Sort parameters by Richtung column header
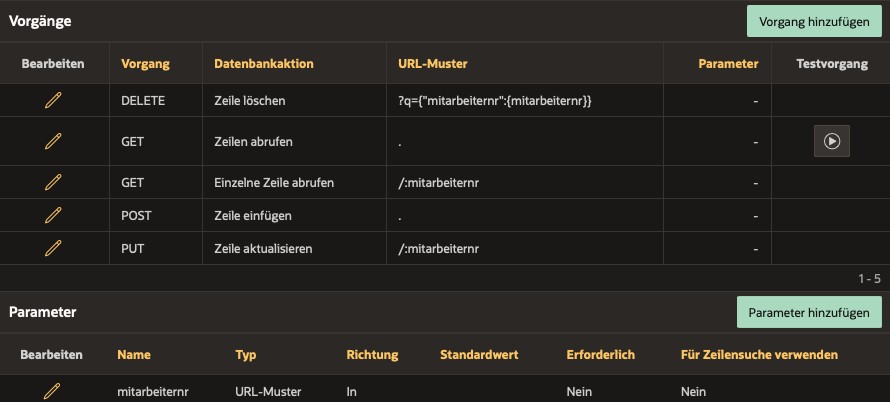 pos(372,355)
